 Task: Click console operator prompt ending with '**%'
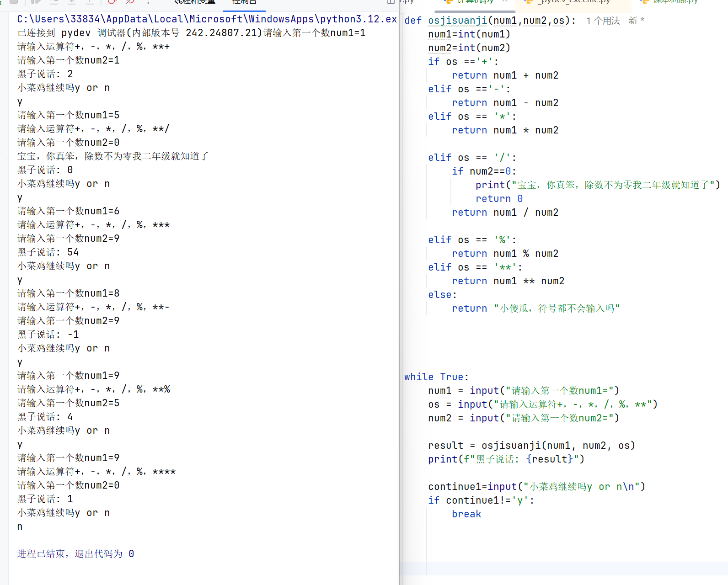(x=94, y=389)
